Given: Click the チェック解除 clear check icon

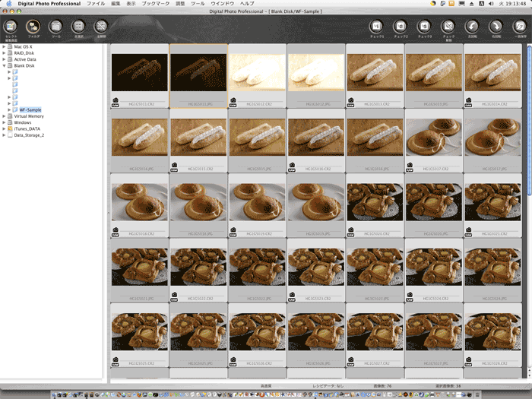Looking at the screenshot, I should click(448, 26).
